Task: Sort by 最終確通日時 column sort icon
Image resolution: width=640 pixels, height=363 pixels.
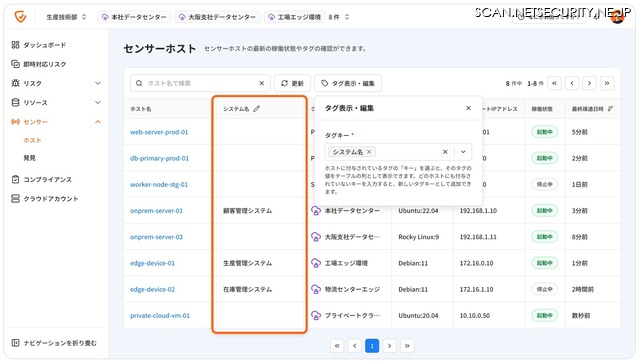Action: [610, 109]
